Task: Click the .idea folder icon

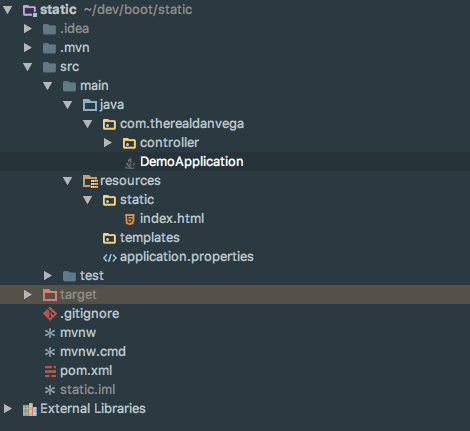Action: [x=49, y=29]
